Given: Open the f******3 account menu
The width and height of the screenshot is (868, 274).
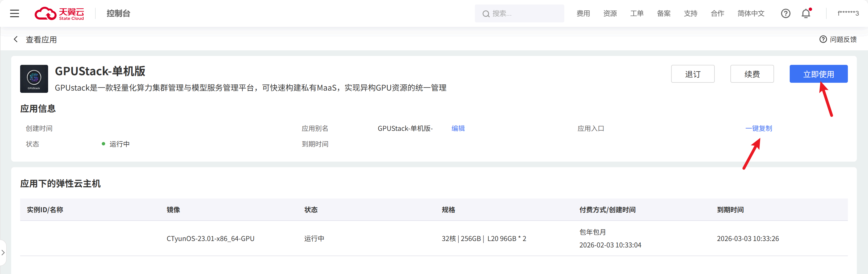Looking at the screenshot, I should (x=848, y=13).
